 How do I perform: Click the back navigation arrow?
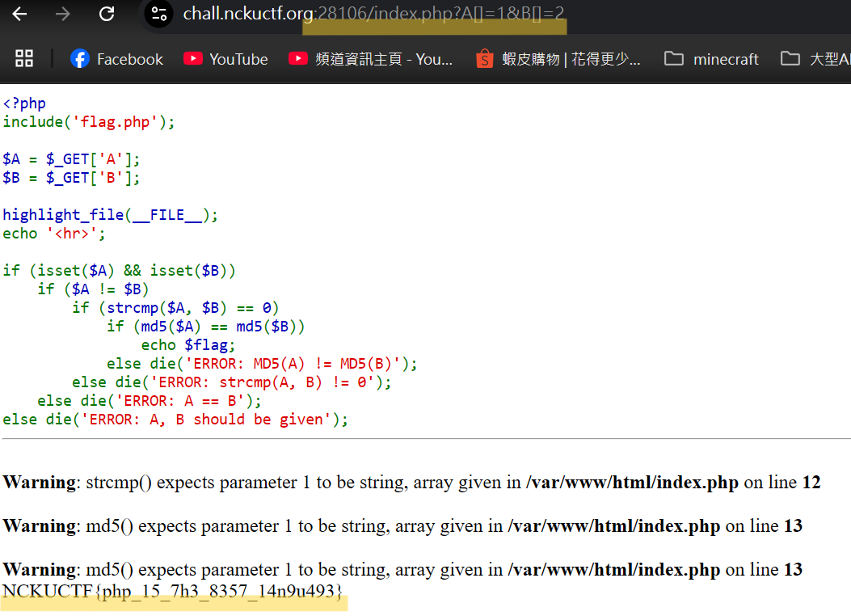pyautogui.click(x=19, y=13)
